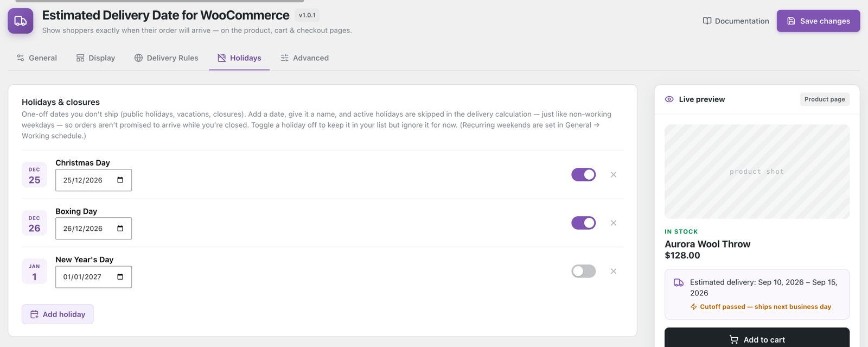Disable the Christmas Day holiday toggle
Image resolution: width=868 pixels, height=347 pixels.
(583, 174)
